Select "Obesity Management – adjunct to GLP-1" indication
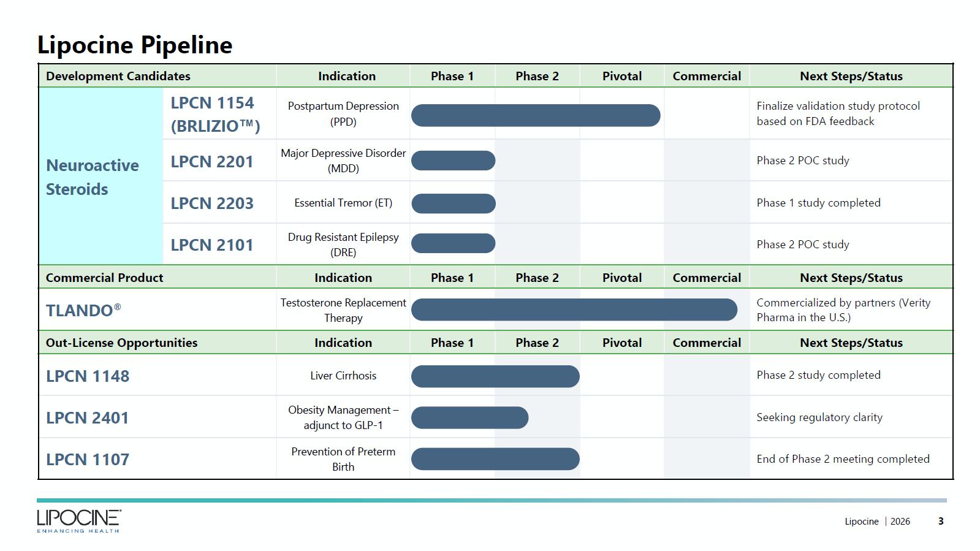This screenshot has height=551, width=980. pyautogui.click(x=343, y=417)
